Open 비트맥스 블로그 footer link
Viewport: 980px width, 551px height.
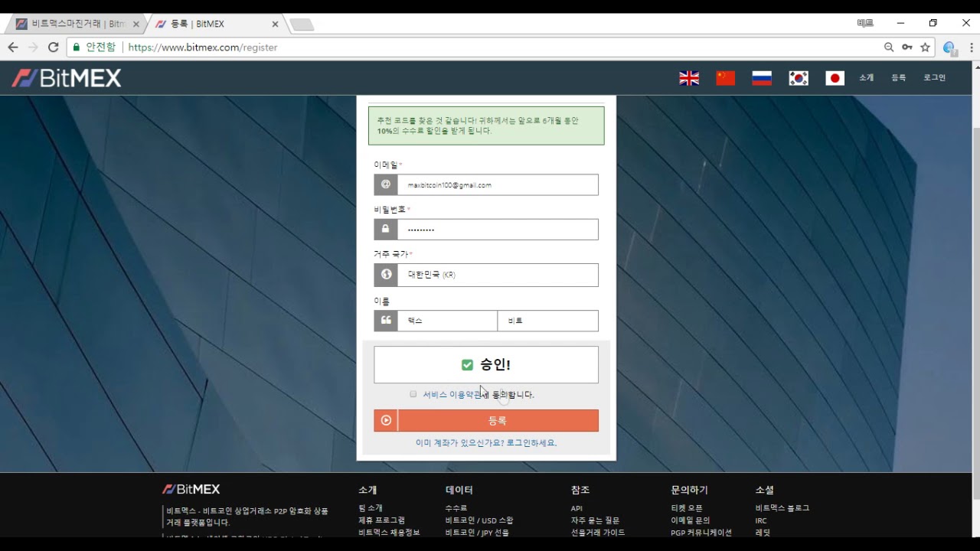782,508
